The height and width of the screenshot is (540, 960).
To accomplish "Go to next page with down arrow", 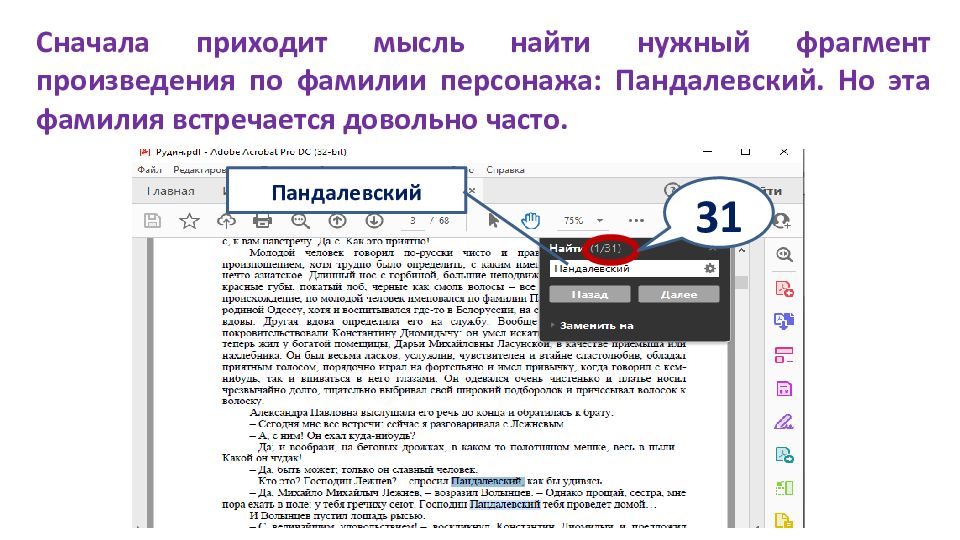I will (374, 220).
